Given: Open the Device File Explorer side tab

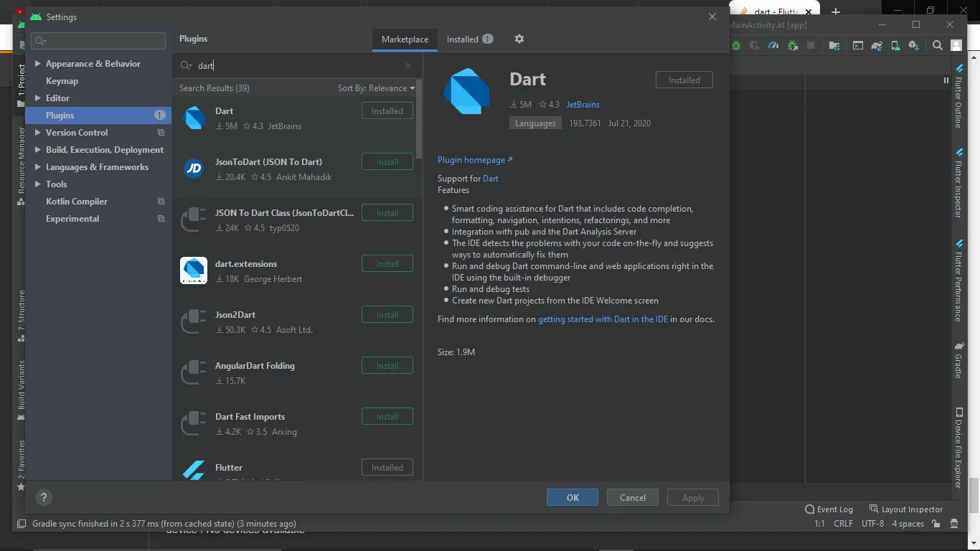Looking at the screenshot, I should [x=958, y=448].
